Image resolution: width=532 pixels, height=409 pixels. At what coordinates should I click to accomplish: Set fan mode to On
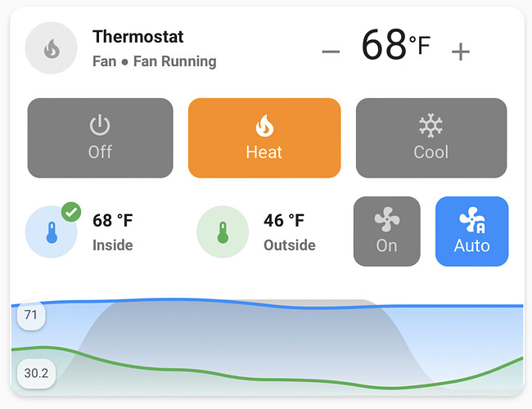(387, 231)
